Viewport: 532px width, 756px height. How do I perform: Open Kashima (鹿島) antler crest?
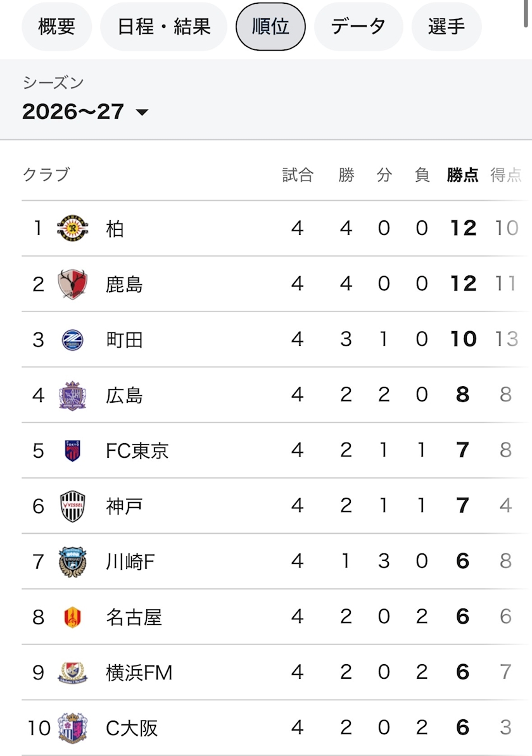pyautogui.click(x=72, y=284)
